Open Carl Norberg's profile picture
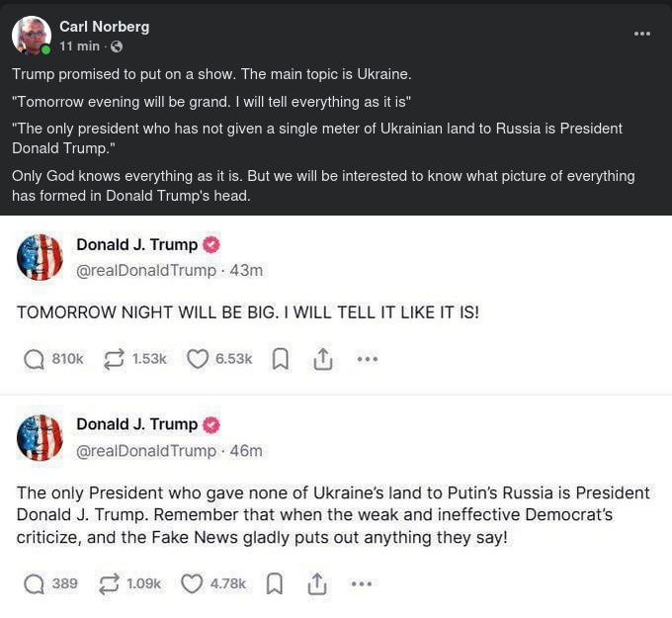 click(x=31, y=36)
